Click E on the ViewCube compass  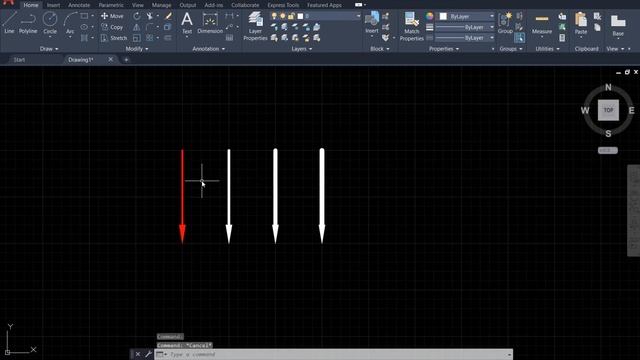pyautogui.click(x=631, y=110)
